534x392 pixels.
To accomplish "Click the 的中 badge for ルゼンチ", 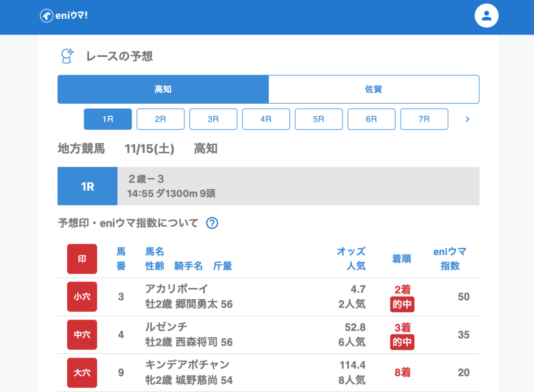I will [x=402, y=342].
